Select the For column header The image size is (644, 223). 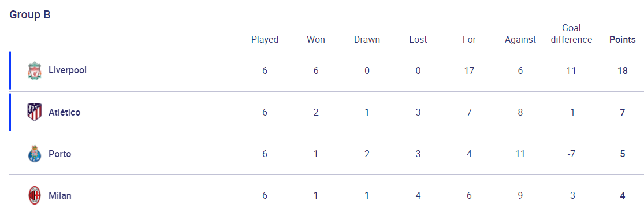(469, 40)
